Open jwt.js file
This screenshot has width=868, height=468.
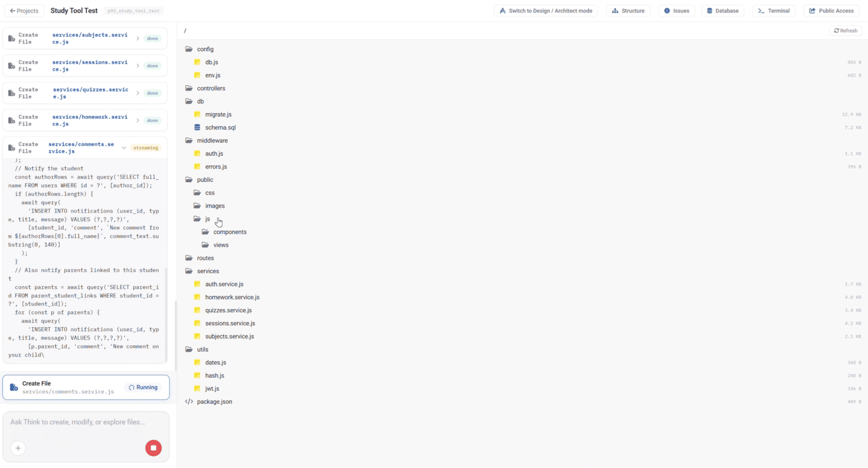click(212, 389)
